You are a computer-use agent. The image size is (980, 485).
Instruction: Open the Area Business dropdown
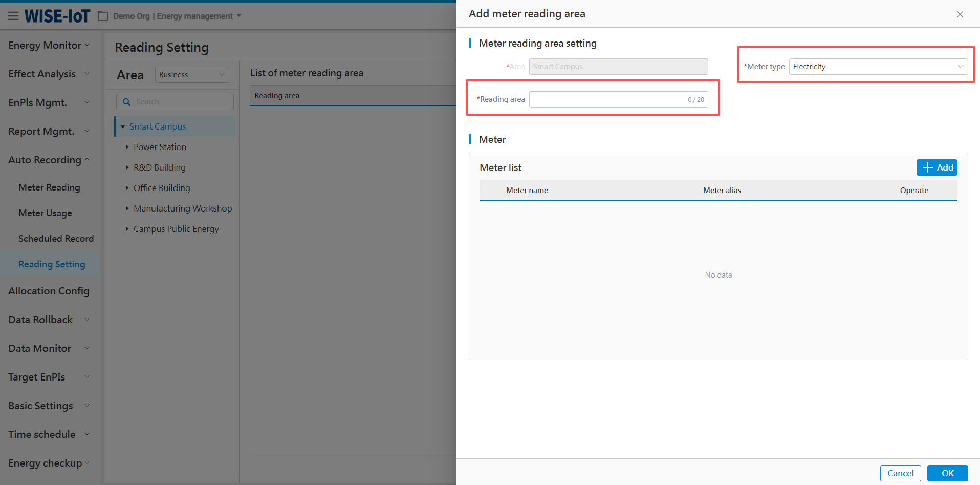coord(191,75)
